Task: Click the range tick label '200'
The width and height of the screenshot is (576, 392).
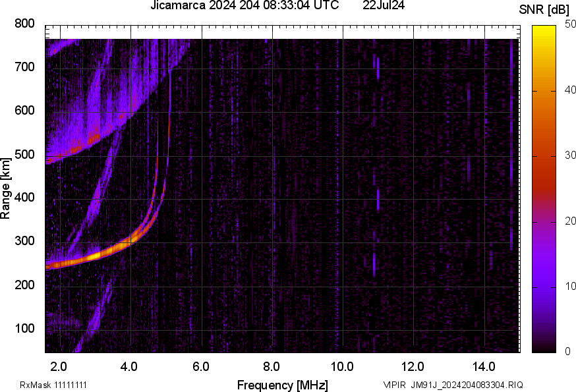Action: coord(24,285)
